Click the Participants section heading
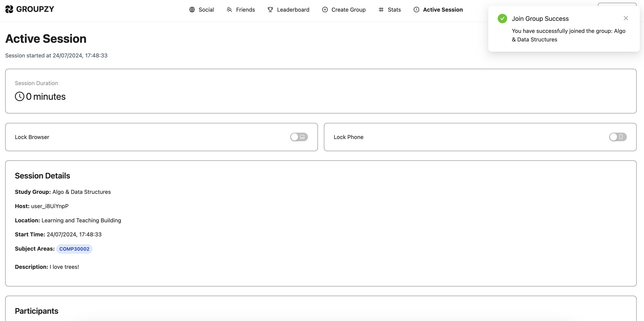The height and width of the screenshot is (321, 644). [x=36, y=311]
